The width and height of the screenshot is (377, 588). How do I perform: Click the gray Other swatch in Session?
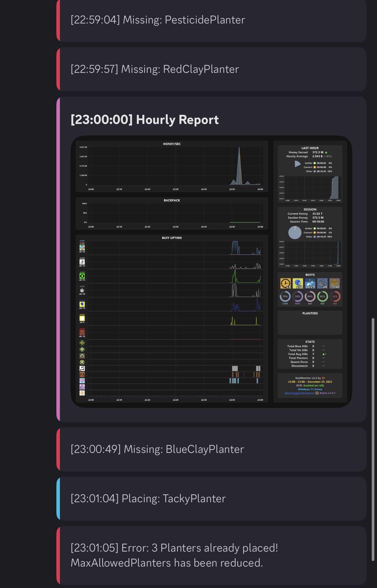click(314, 237)
